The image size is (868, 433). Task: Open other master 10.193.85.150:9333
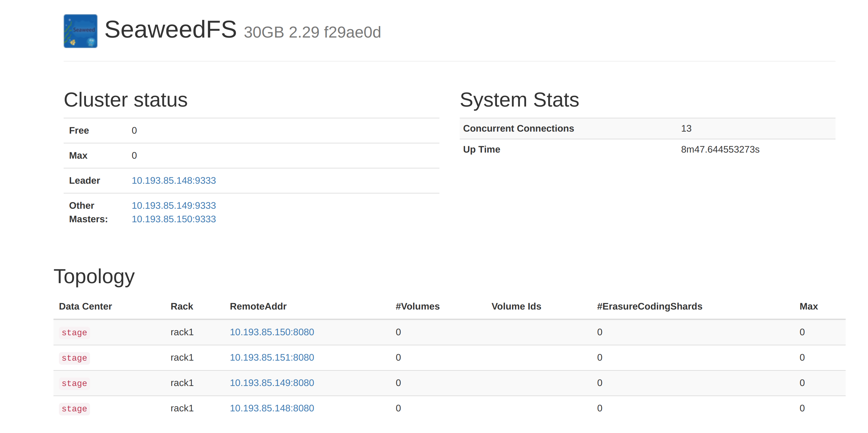point(174,219)
